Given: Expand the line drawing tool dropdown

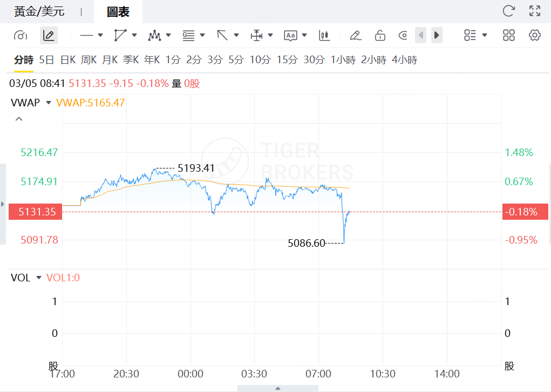Looking at the screenshot, I should pyautogui.click(x=100, y=36).
